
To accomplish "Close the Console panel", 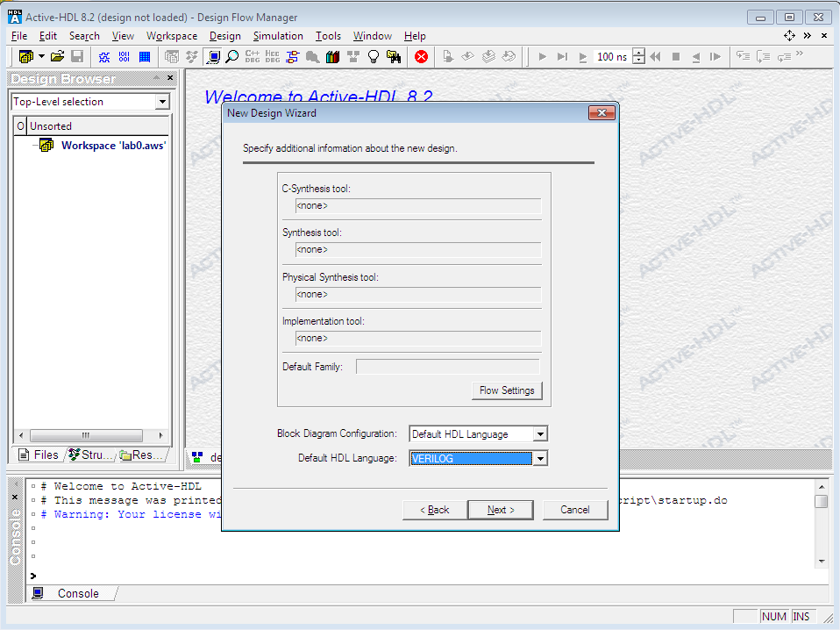I will coord(15,497).
